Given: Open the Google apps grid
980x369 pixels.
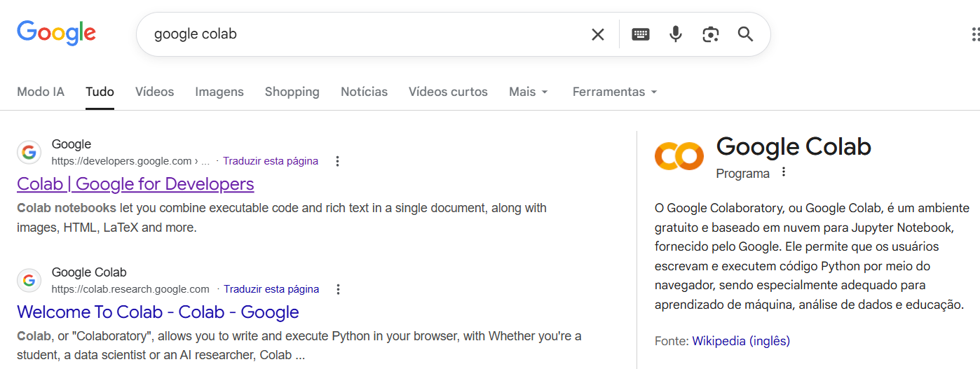Looking at the screenshot, I should click(974, 34).
